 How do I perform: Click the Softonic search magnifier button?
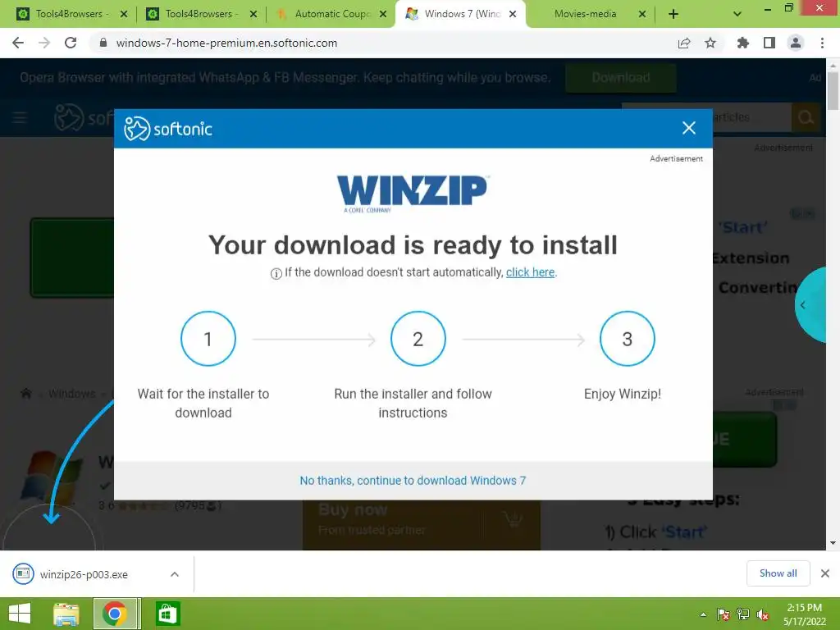[x=806, y=117]
